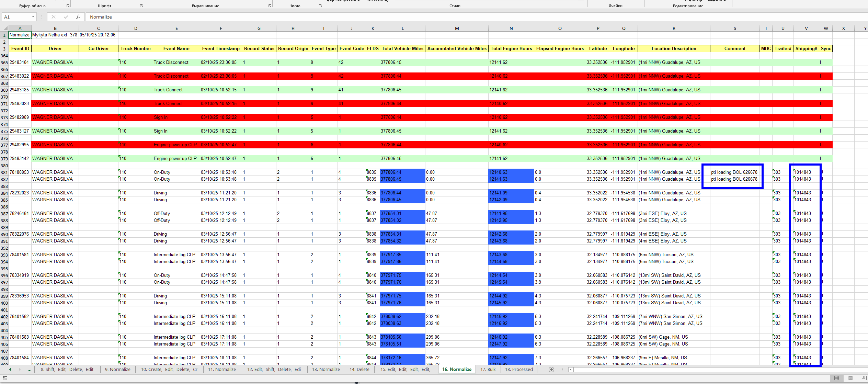Select the column L header
This screenshot has width=868, height=384.
[402, 28]
